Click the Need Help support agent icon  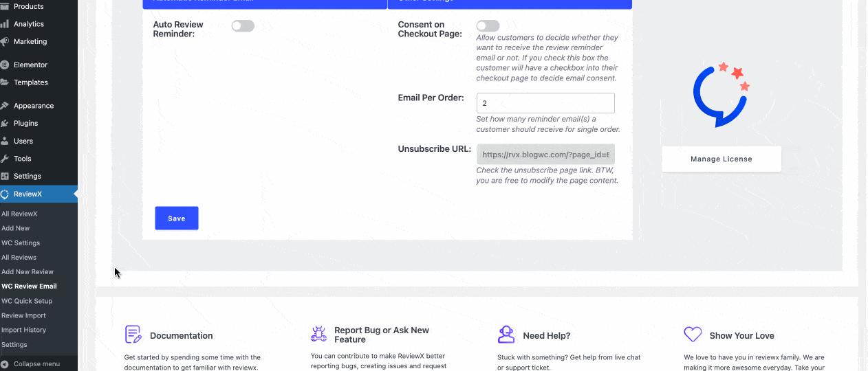(506, 335)
